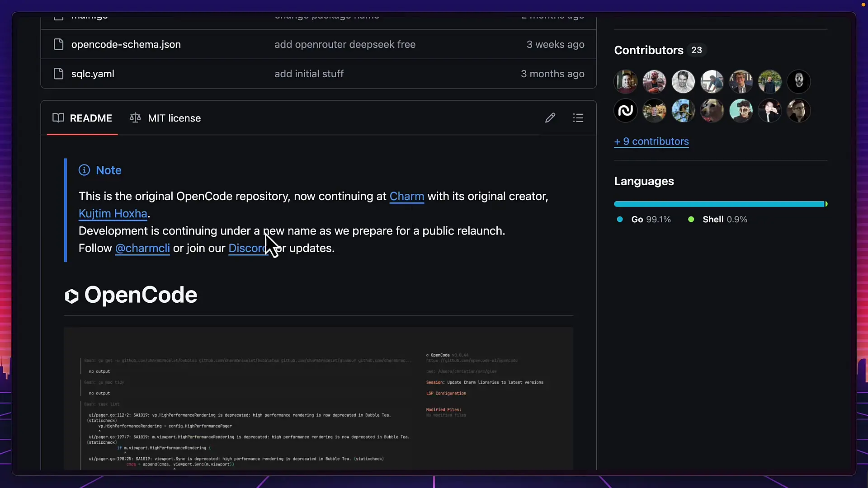Open the second contributor avatar in top row
The image size is (868, 488).
coord(654,82)
